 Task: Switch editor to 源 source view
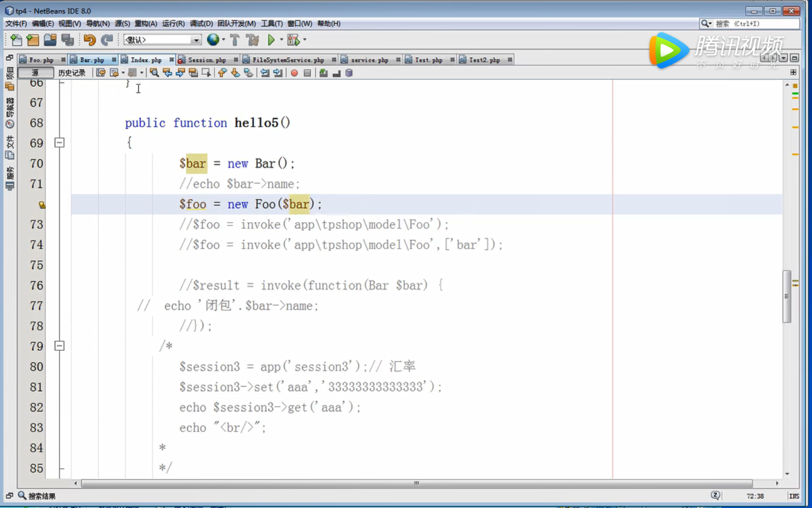[x=35, y=73]
